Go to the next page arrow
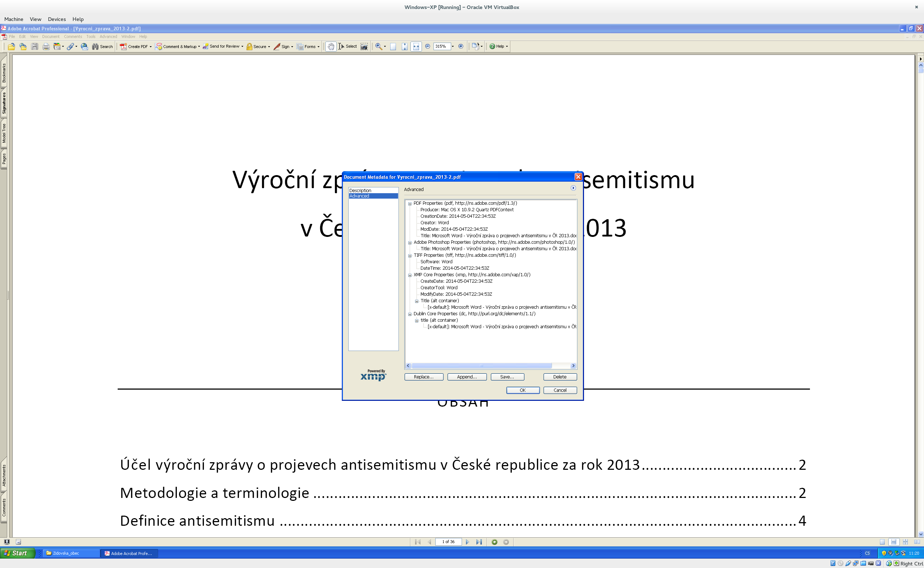The height and width of the screenshot is (568, 924). click(467, 542)
